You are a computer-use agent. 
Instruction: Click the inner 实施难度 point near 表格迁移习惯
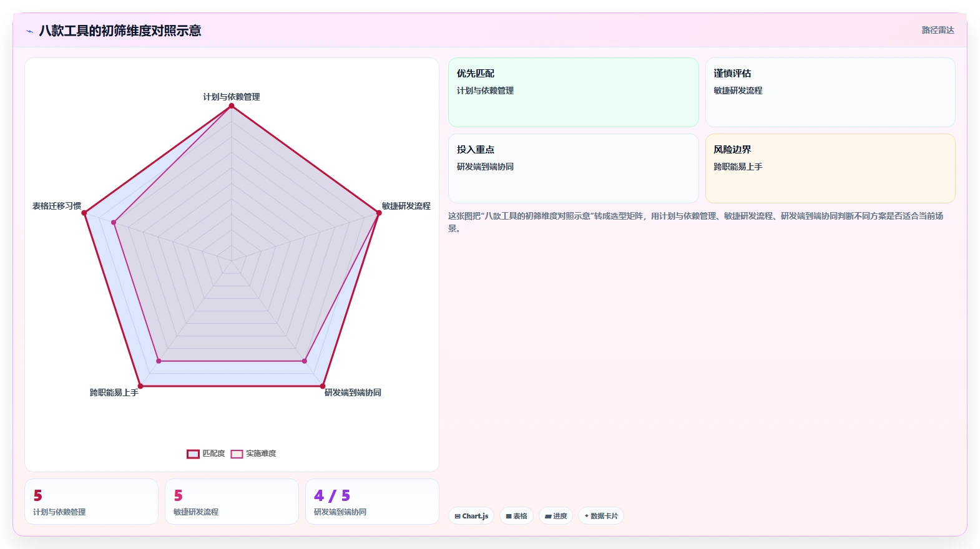114,222
